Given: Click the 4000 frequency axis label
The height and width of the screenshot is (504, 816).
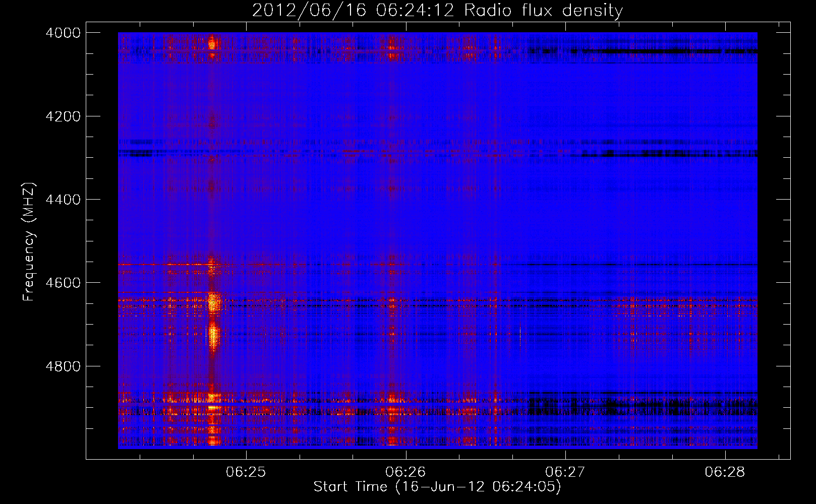Looking at the screenshot, I should [x=63, y=33].
